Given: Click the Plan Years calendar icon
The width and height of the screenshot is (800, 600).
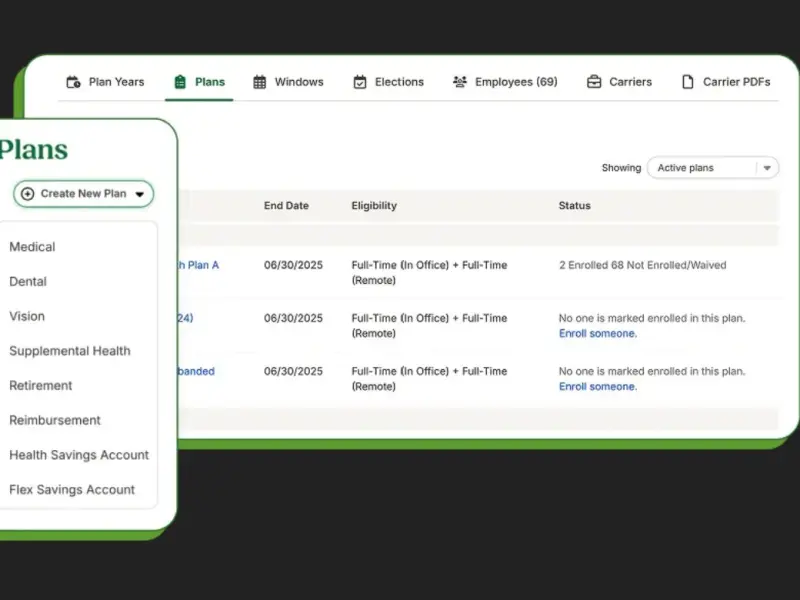Looking at the screenshot, I should [x=73, y=82].
